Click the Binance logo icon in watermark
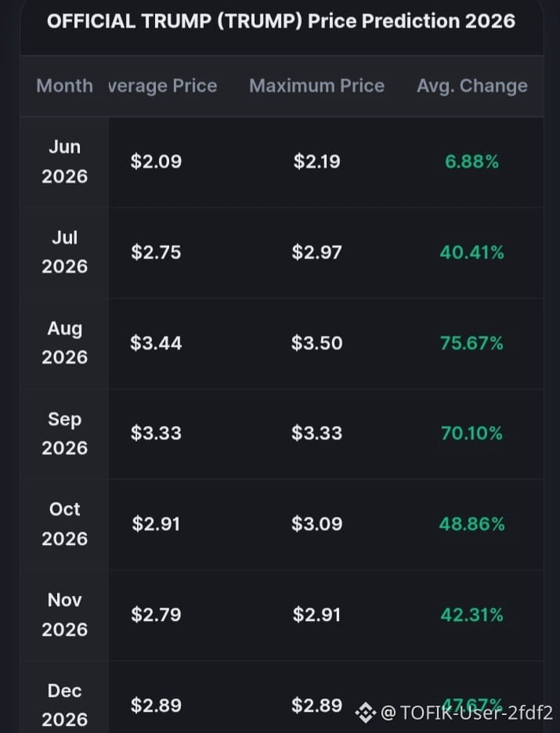Screen dimensions: 560x733 click(366, 713)
